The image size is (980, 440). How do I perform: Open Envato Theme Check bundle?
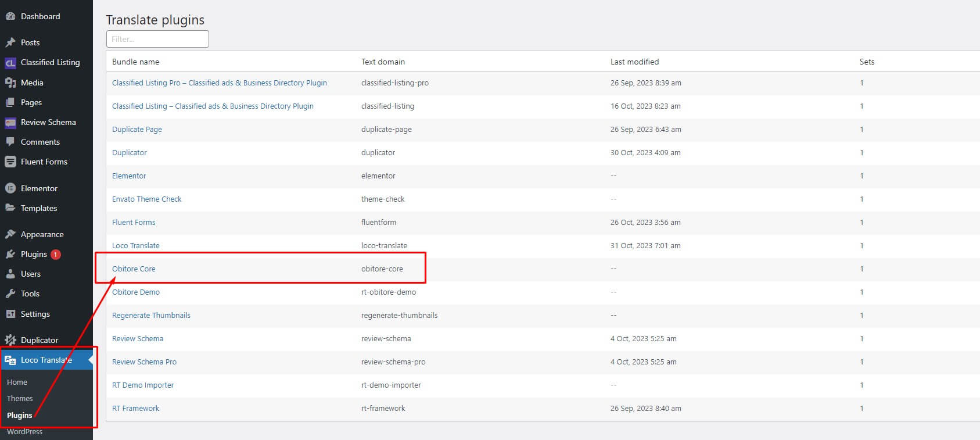[147, 199]
